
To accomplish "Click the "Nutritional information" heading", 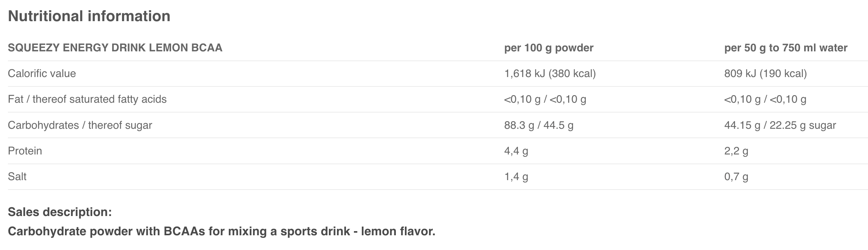I will [x=89, y=16].
